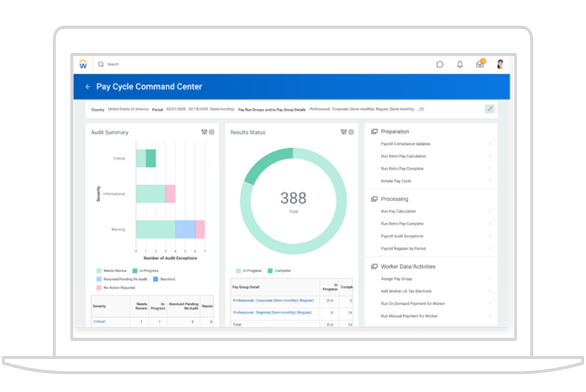
Task: Click the user profile avatar
Action: click(499, 64)
